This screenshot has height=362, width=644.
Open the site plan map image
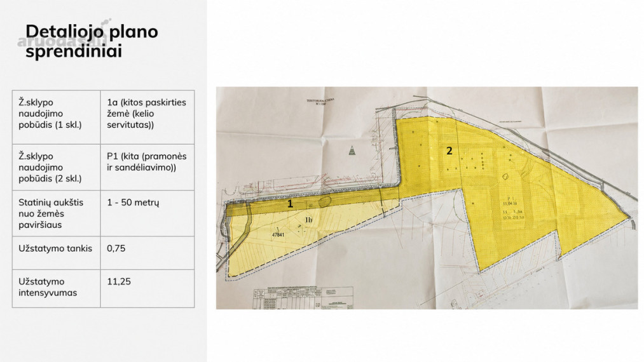point(427,198)
